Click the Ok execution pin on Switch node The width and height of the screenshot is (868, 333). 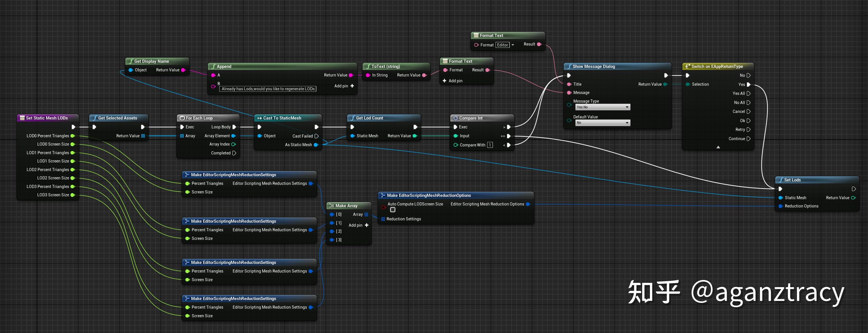pyautogui.click(x=749, y=121)
